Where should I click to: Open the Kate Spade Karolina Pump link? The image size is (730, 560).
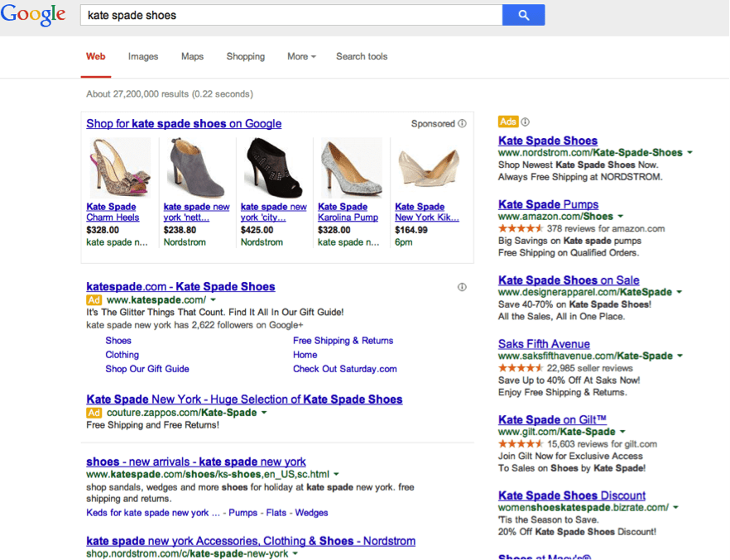[348, 212]
